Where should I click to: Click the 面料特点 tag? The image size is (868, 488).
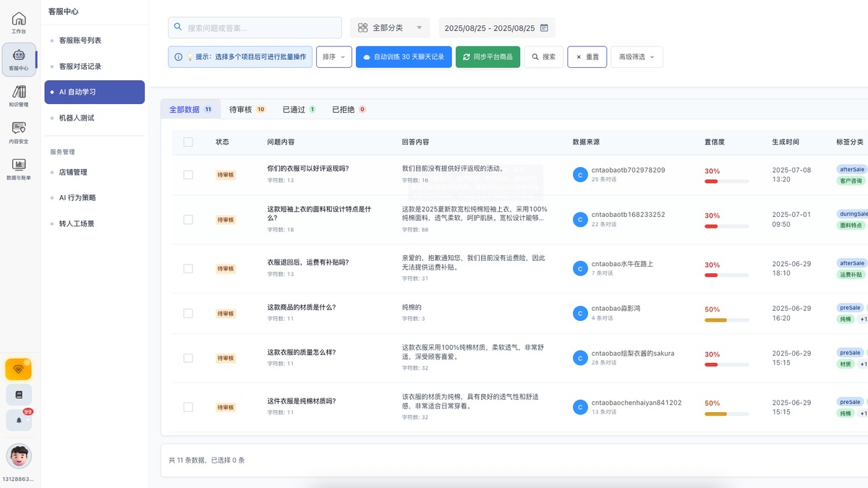851,226
